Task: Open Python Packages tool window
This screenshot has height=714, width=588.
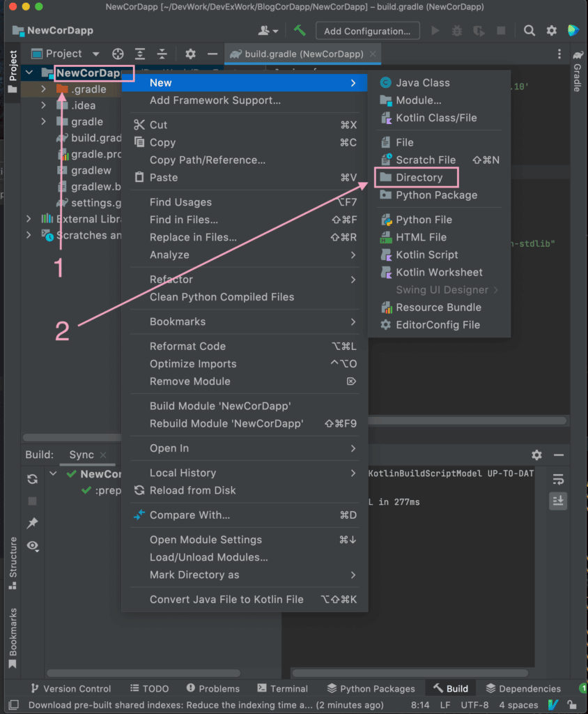Action: (x=371, y=688)
